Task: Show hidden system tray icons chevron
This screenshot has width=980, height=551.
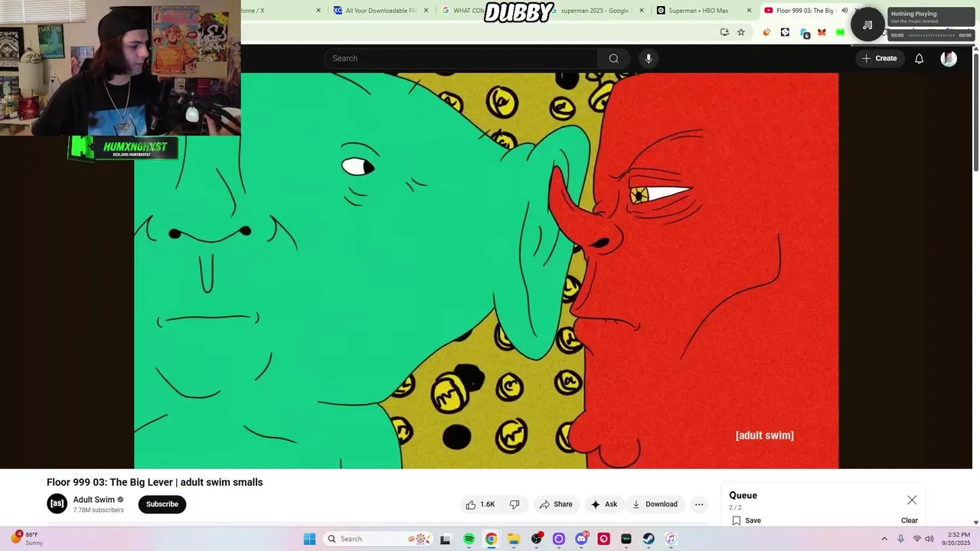Action: (x=884, y=539)
